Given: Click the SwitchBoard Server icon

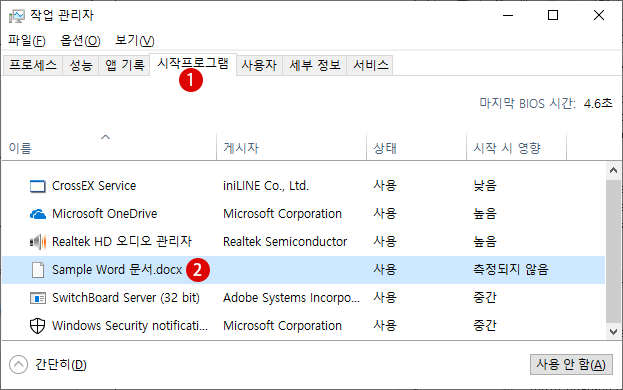Looking at the screenshot, I should pos(38,298).
